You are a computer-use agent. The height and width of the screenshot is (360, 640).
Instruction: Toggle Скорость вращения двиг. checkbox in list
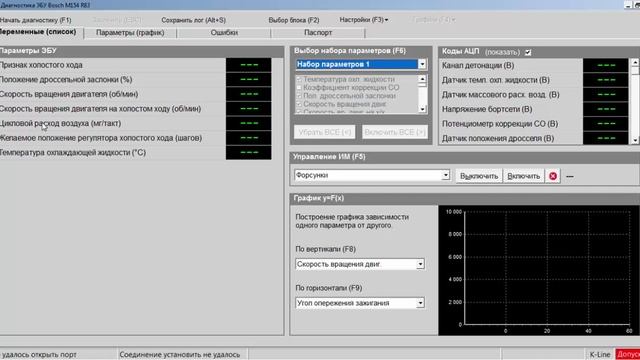299,104
